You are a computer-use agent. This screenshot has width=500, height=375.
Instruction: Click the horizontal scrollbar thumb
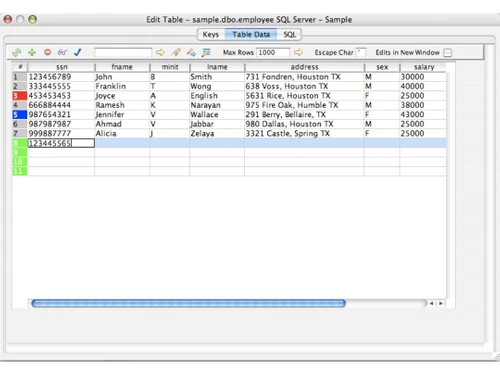188,303
